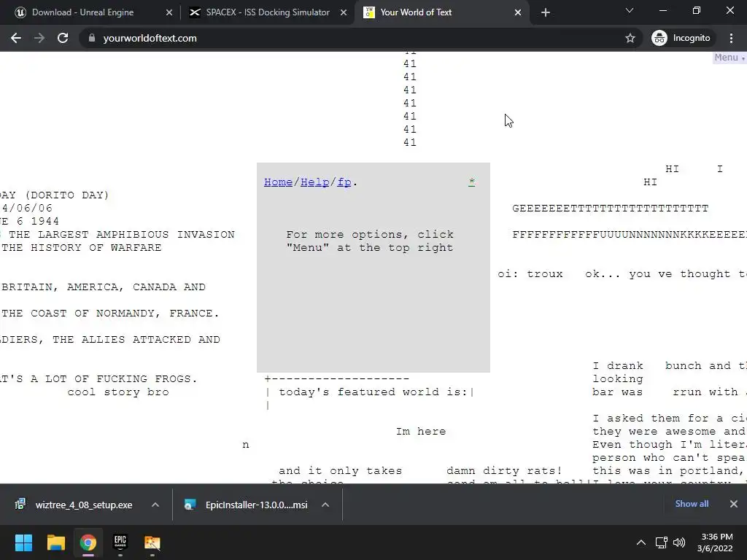Click the text 'damn dirty rats!'
Viewport: 747px width, 560px height.
point(505,470)
